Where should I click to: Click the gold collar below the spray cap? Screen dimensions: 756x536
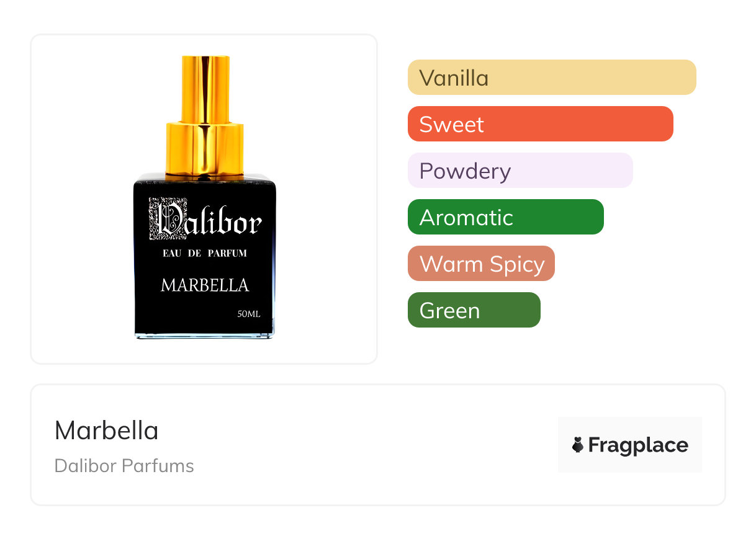click(x=205, y=148)
